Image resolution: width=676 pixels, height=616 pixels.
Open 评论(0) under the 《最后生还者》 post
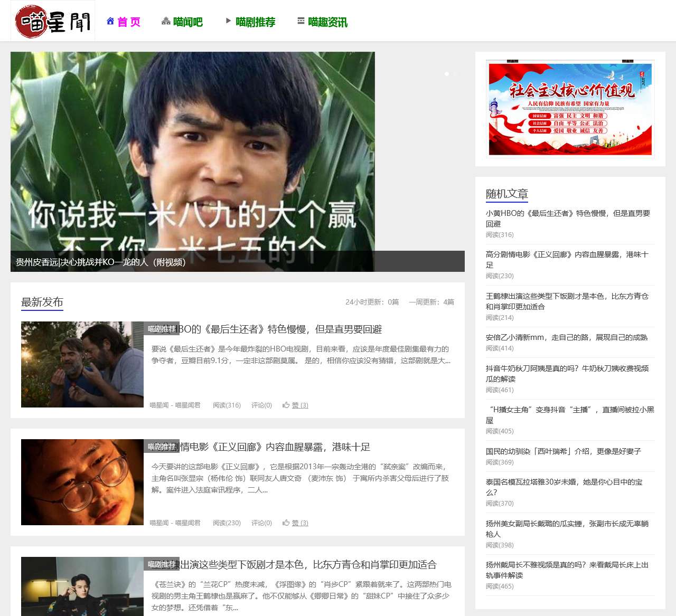click(x=262, y=405)
